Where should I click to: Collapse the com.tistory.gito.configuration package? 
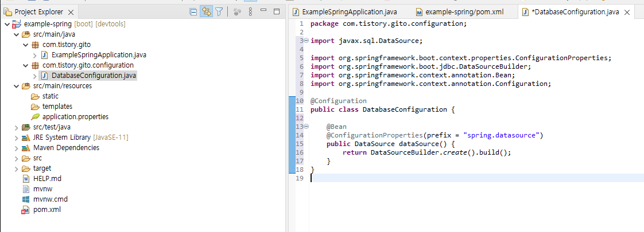pos(25,65)
